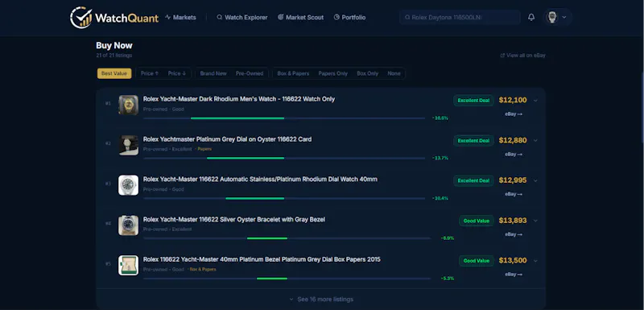Click Excellent Deal badge on $12,995 listing
This screenshot has height=310, width=644.
pos(473,180)
